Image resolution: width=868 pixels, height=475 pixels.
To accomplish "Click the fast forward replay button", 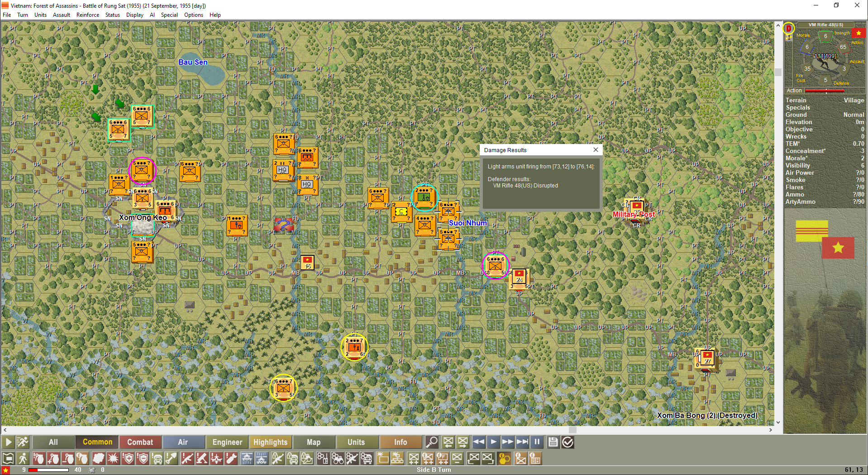I will 508,442.
